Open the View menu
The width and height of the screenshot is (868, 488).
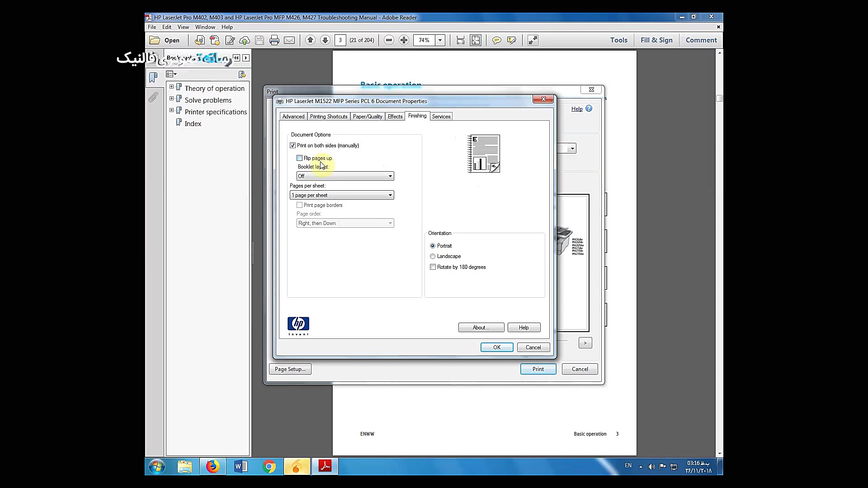[x=183, y=27]
